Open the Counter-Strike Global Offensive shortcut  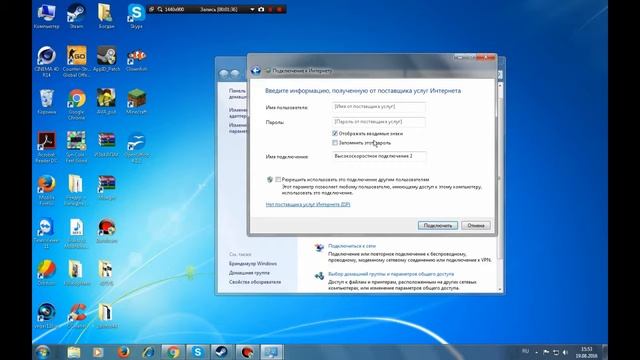[76, 62]
